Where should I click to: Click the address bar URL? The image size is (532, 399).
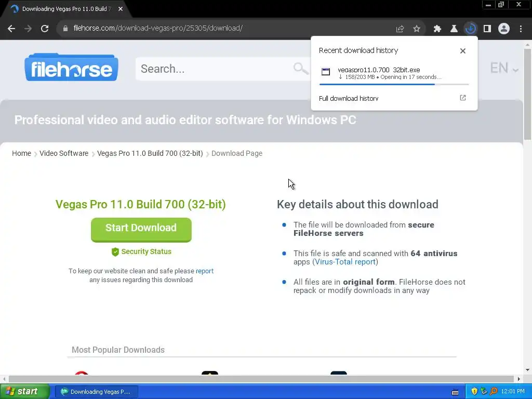coord(158,28)
